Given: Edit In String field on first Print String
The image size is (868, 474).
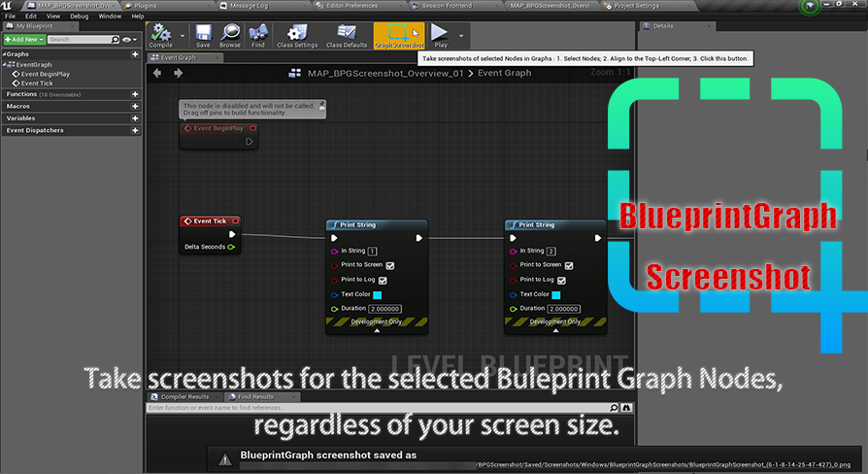Looking at the screenshot, I should [x=372, y=251].
